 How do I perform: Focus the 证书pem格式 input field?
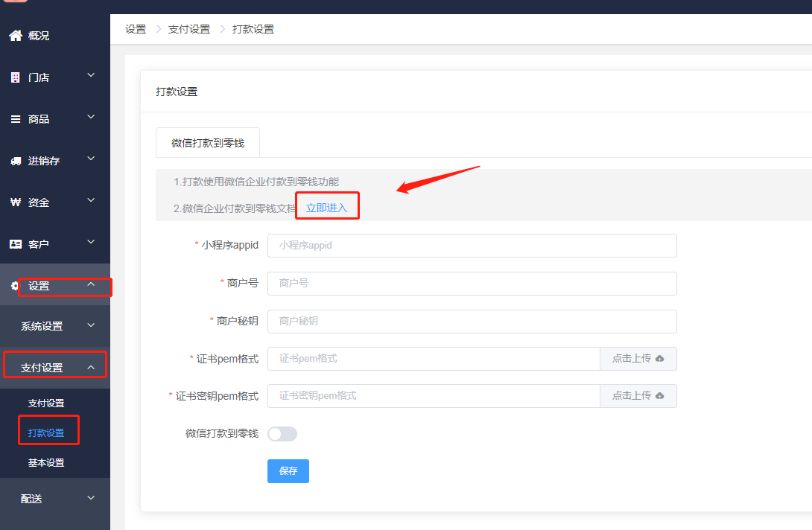[434, 359]
